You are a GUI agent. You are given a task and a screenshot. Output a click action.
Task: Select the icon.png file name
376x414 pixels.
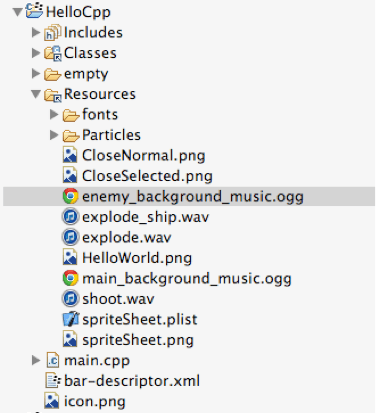tap(95, 402)
